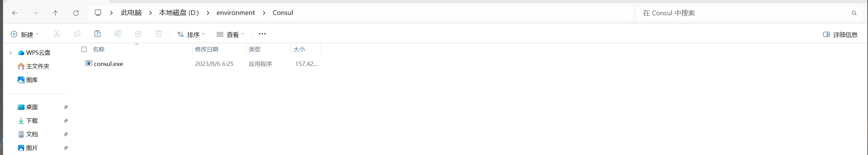Select the consul.exe file
Image resolution: width=868 pixels, height=155 pixels.
[108, 64]
